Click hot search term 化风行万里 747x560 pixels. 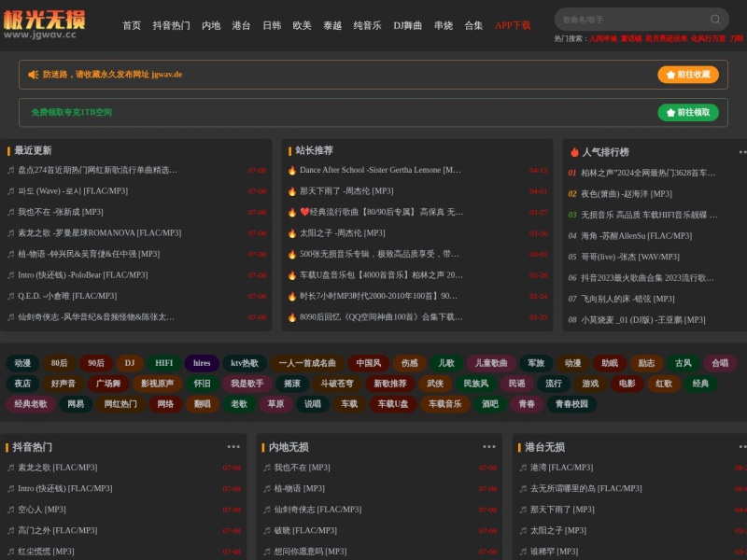[x=709, y=38]
